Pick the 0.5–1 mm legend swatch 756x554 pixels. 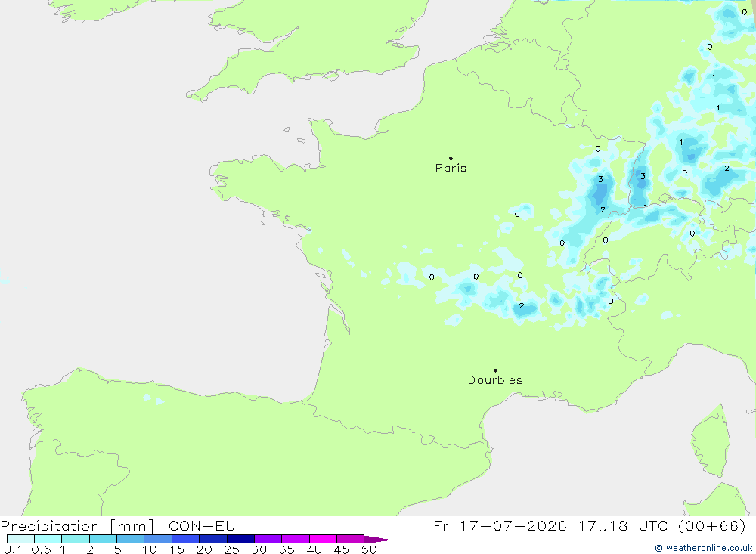[x=48, y=539]
